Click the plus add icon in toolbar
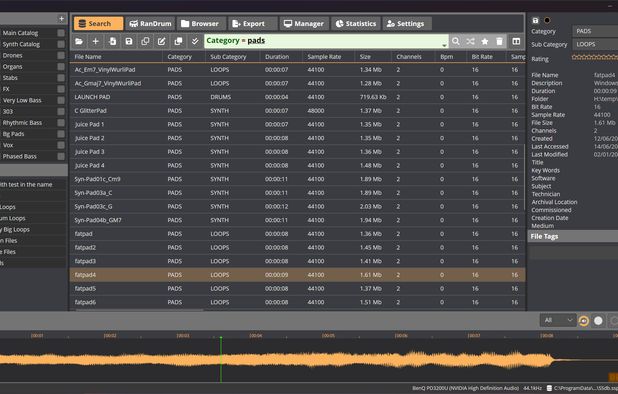This screenshot has height=394, width=618. [95, 41]
